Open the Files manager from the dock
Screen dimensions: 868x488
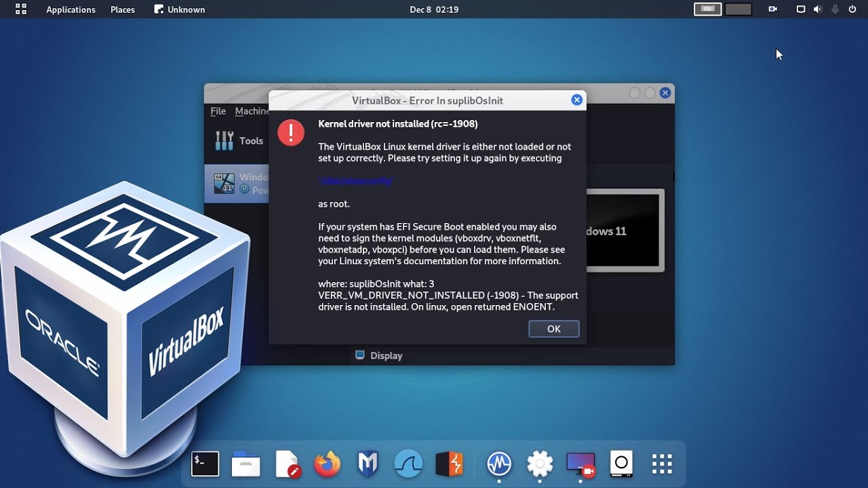click(x=245, y=464)
